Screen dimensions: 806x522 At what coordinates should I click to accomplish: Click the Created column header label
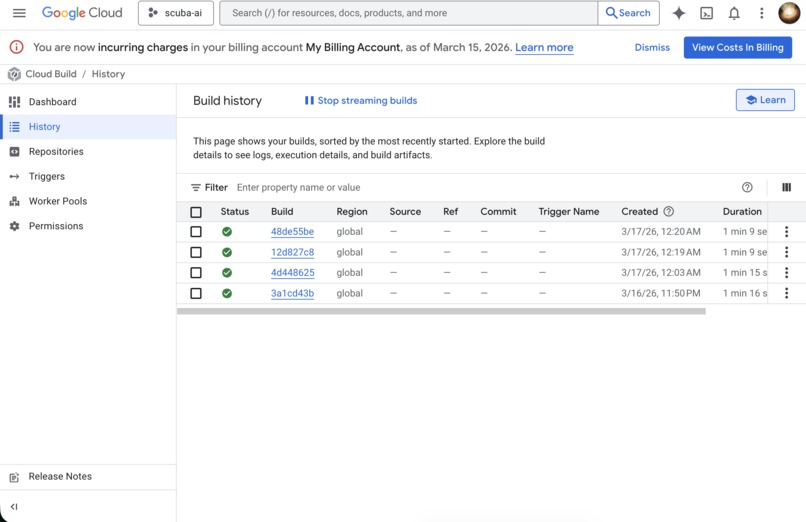(x=639, y=212)
